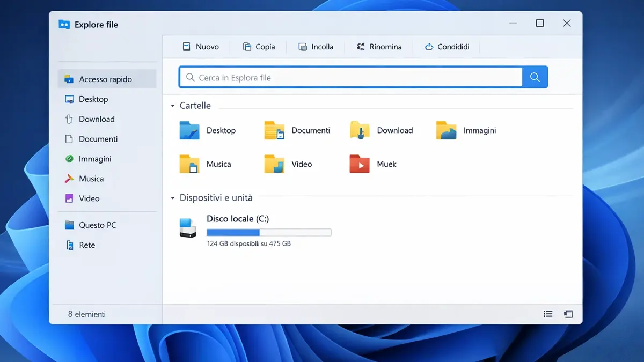
Task: Collapse the Cartelle section
Action: pos(173,106)
